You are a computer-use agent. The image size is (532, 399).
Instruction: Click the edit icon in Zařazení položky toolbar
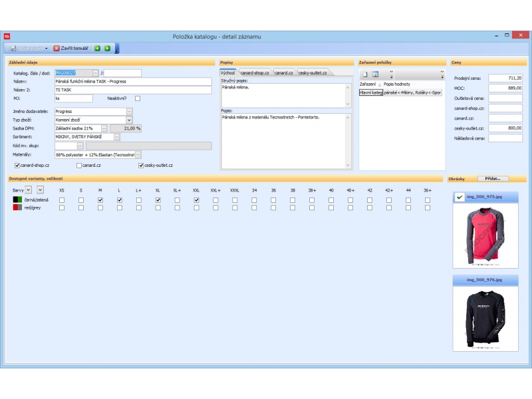click(x=375, y=74)
